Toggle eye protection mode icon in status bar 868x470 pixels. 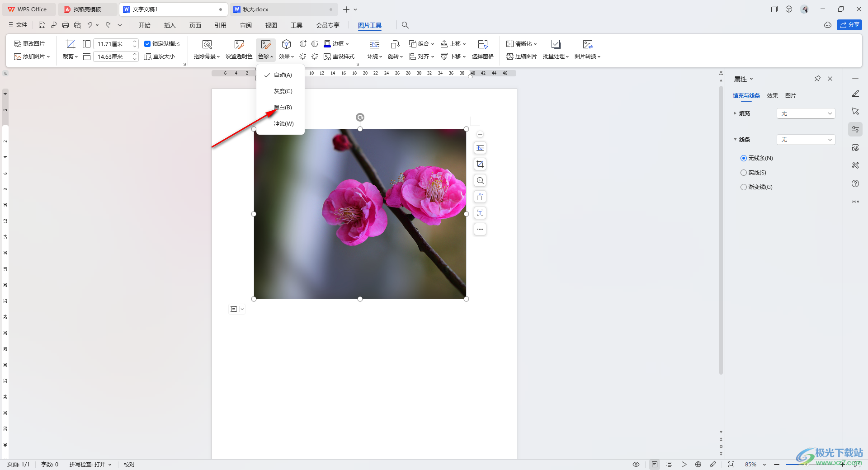[636, 465]
